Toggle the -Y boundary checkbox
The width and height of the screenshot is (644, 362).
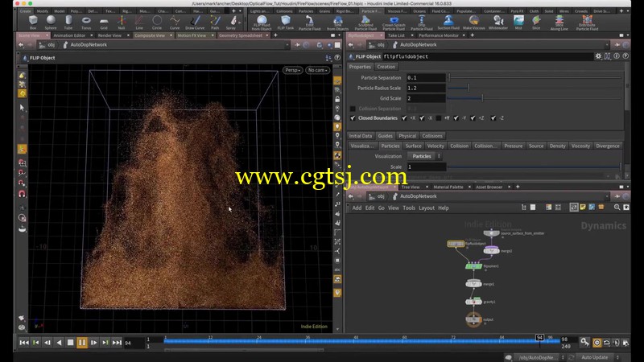(456, 117)
